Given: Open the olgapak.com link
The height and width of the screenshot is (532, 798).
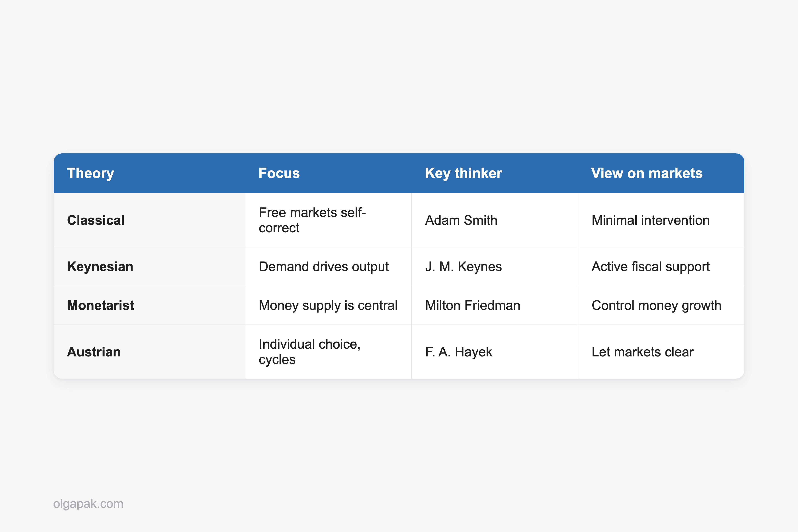Looking at the screenshot, I should pos(88,504).
